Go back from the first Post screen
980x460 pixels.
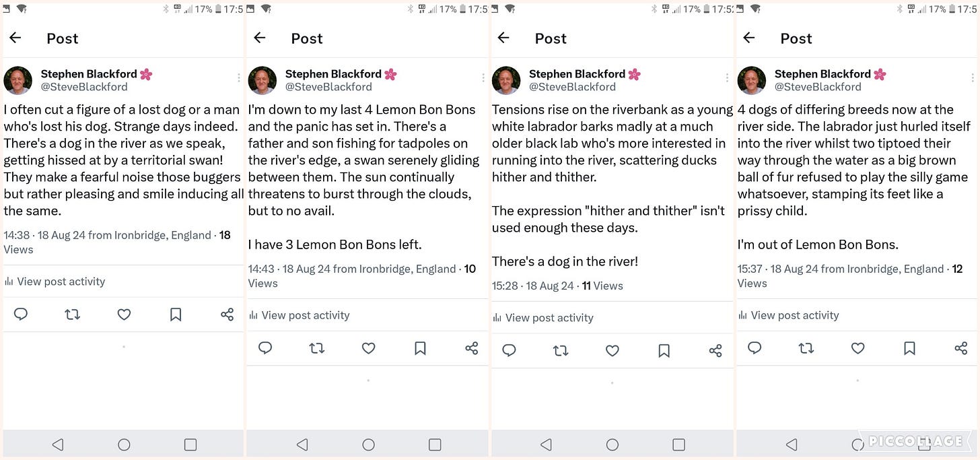[x=15, y=38]
